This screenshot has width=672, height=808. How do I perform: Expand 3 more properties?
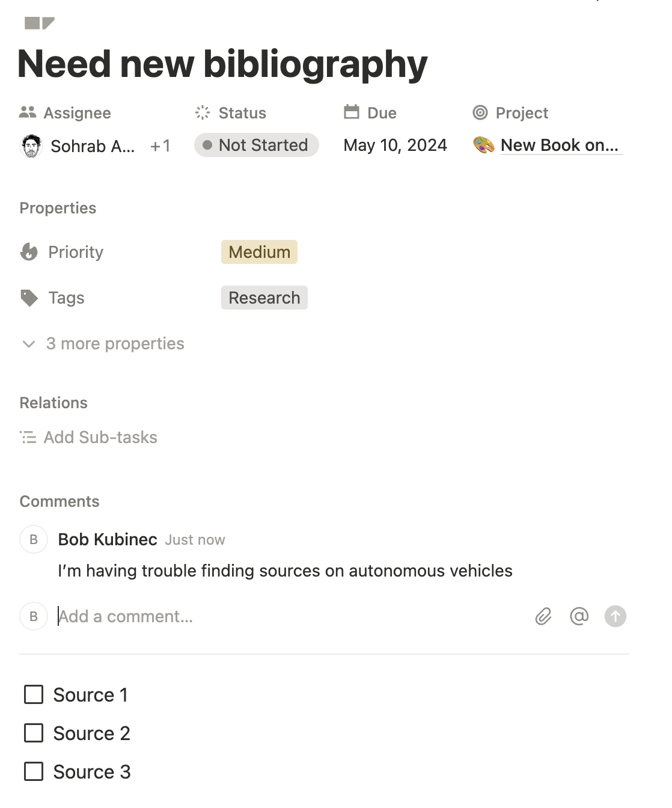[103, 344]
